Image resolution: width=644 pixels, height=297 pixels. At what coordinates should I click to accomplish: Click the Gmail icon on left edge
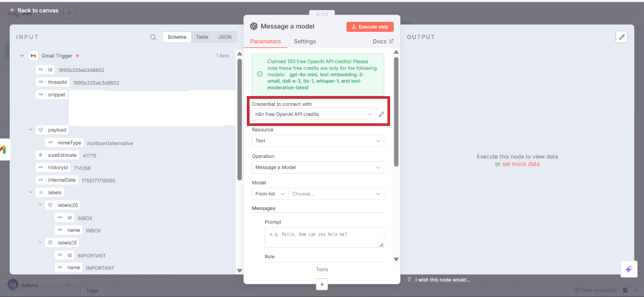click(3, 150)
